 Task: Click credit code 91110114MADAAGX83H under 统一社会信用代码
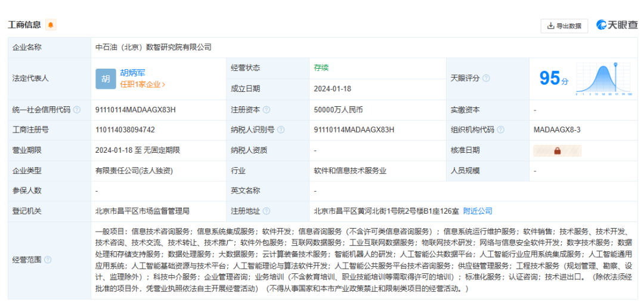[135, 110]
